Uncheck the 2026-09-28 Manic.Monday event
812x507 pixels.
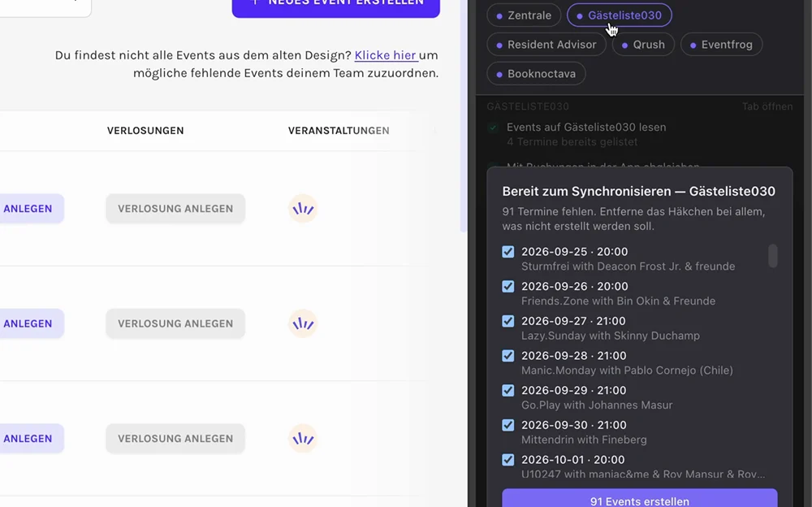click(508, 356)
